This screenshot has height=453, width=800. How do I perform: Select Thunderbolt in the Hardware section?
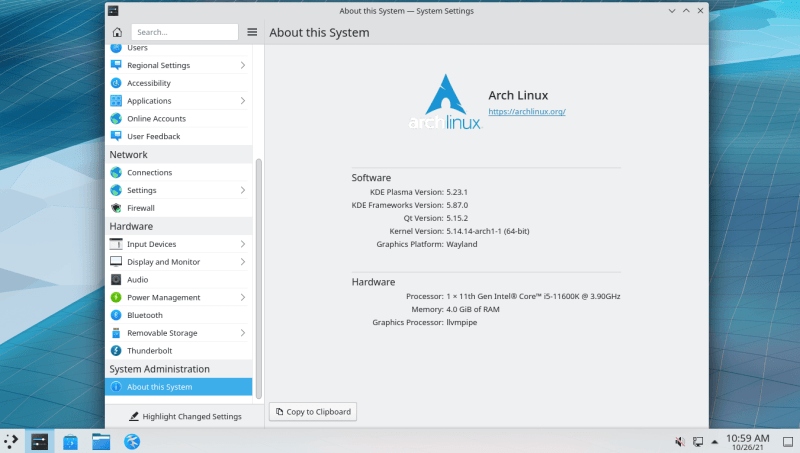coord(149,351)
